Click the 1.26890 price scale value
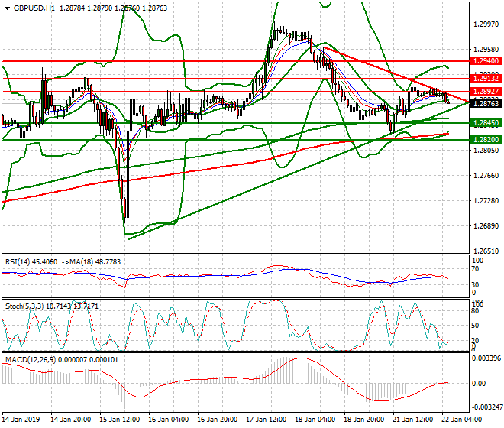 (x=486, y=226)
